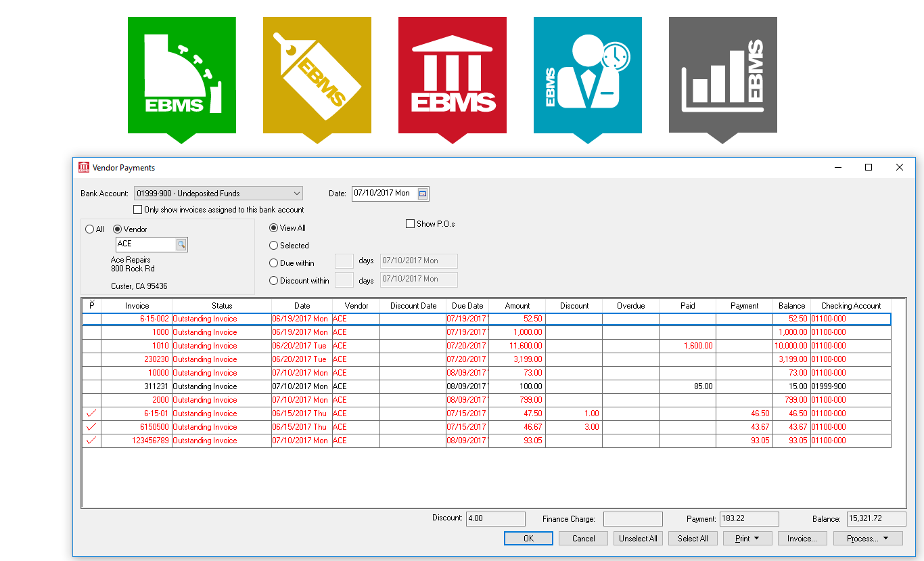Click the Invoice... button
The image size is (924, 561).
coord(802,539)
